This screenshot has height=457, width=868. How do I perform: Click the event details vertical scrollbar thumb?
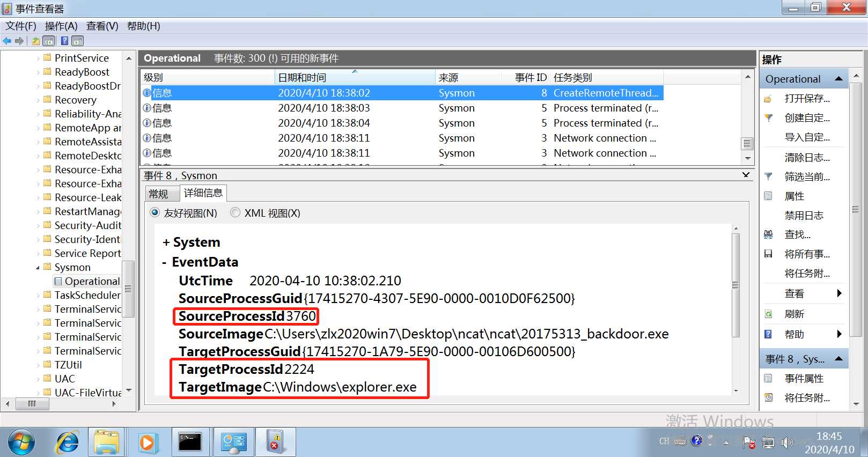click(x=735, y=285)
